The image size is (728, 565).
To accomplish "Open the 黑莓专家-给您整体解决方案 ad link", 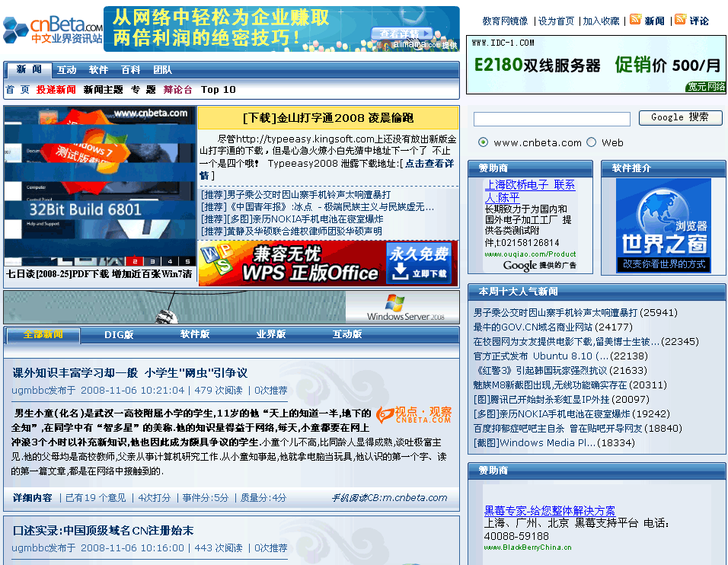I will pyautogui.click(x=550, y=511).
